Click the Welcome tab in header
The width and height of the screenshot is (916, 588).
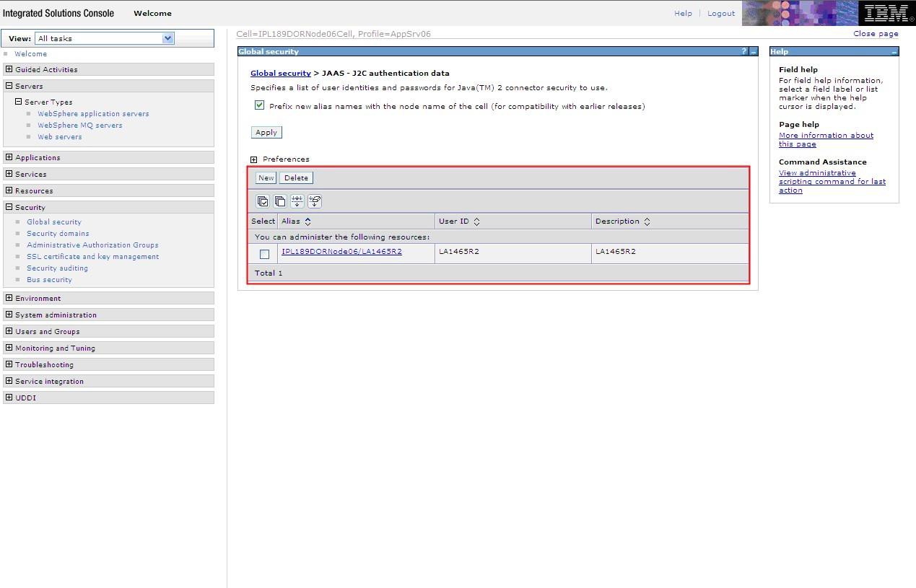pos(152,13)
